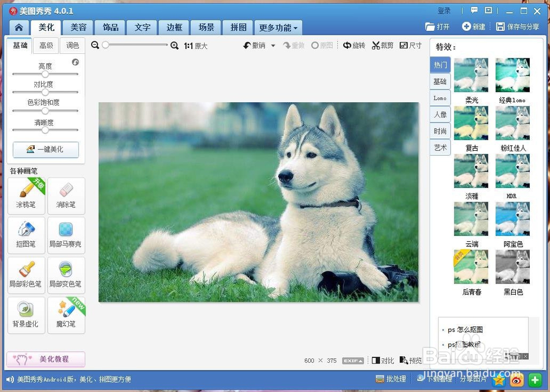Select the 局部马赛克 mosaic tool

[66, 235]
